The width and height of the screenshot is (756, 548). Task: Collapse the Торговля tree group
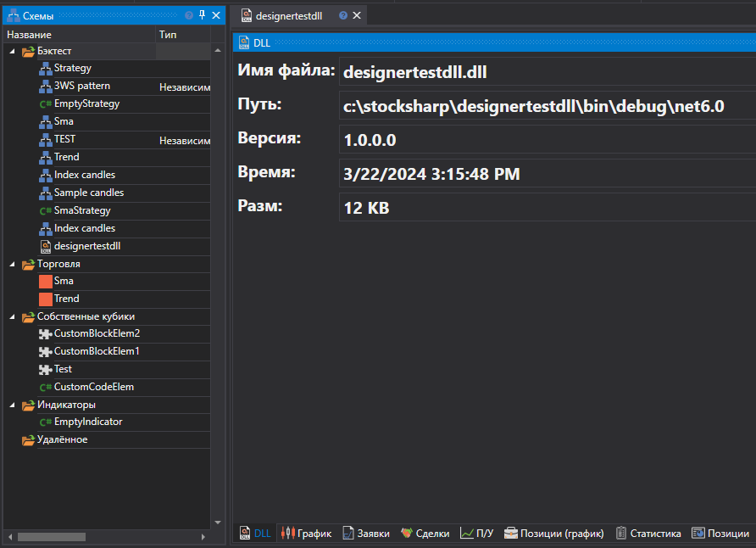tap(12, 265)
